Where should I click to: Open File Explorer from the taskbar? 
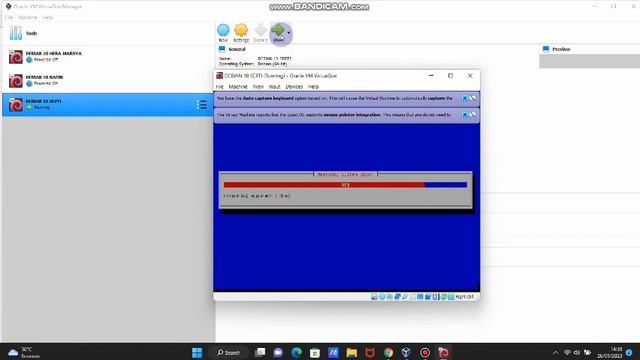(x=351, y=352)
